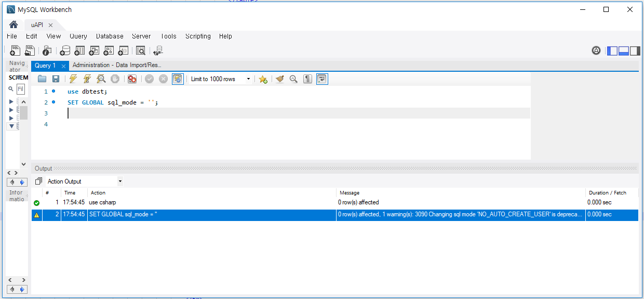Create a new schema in the connected server

[x=65, y=50]
